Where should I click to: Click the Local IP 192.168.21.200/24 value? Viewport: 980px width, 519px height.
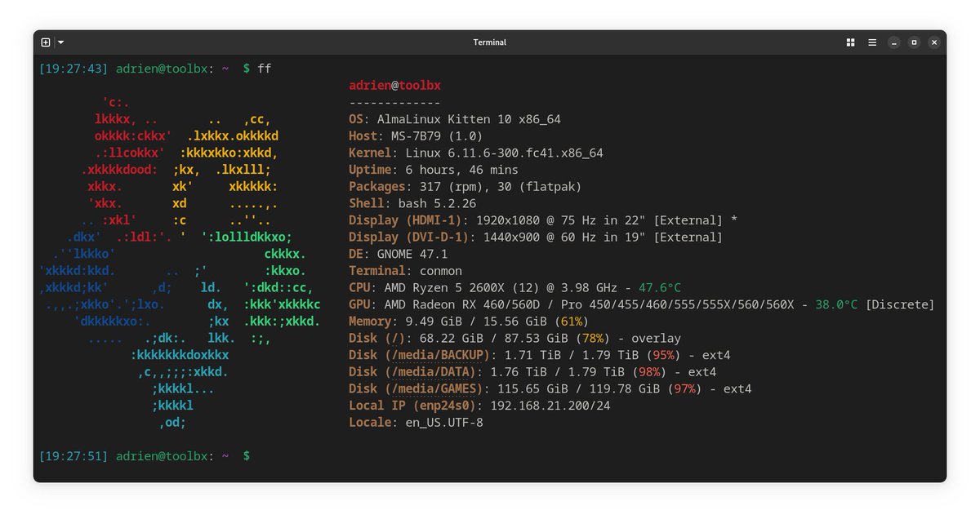click(550, 406)
